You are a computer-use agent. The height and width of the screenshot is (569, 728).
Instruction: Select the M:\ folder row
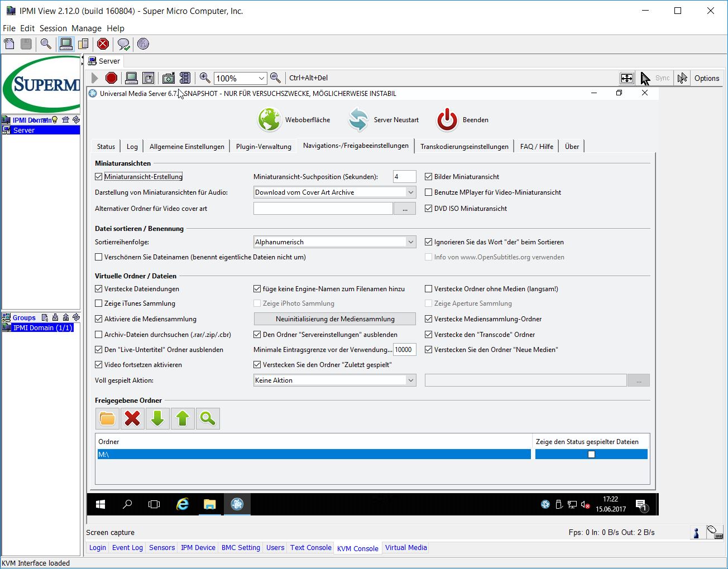click(314, 455)
